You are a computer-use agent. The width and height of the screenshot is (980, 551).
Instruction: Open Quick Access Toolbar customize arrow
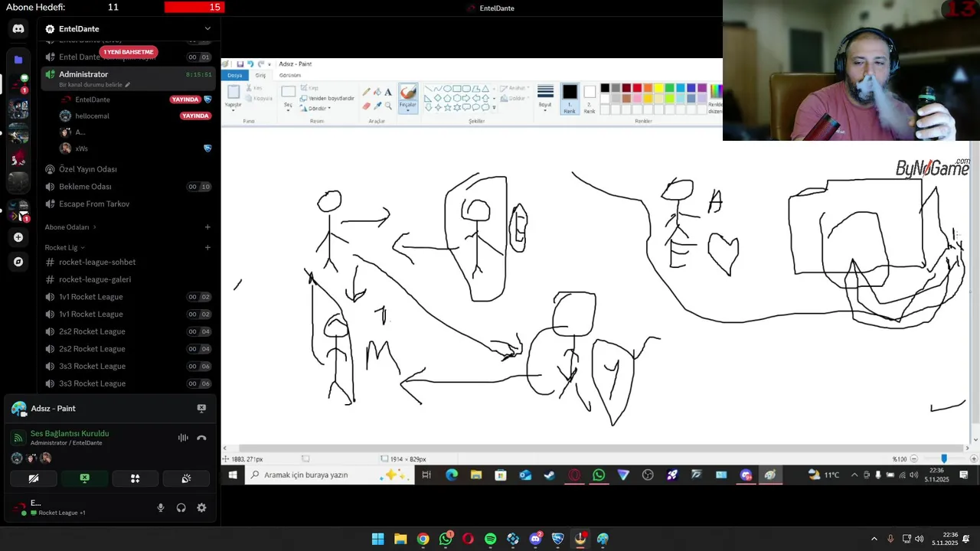tap(270, 64)
